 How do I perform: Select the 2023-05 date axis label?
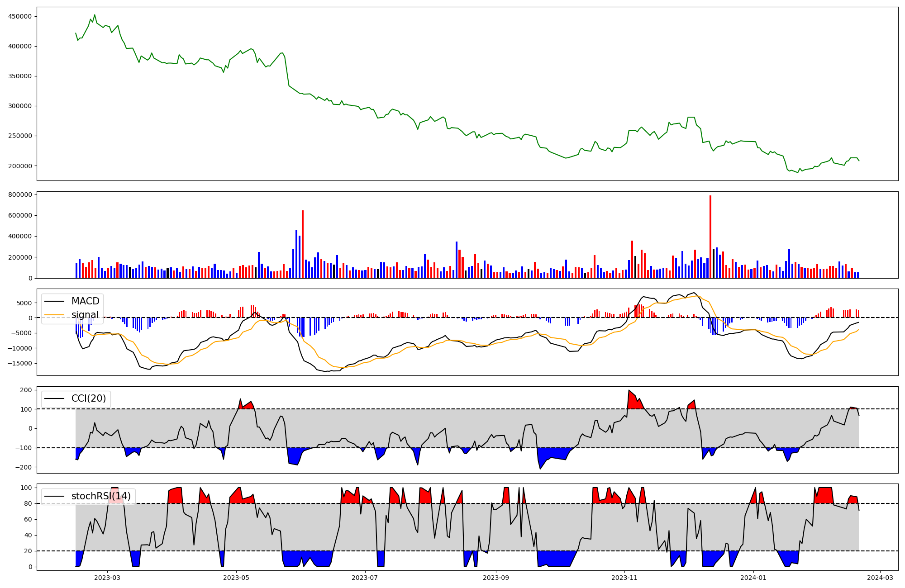[x=236, y=578]
